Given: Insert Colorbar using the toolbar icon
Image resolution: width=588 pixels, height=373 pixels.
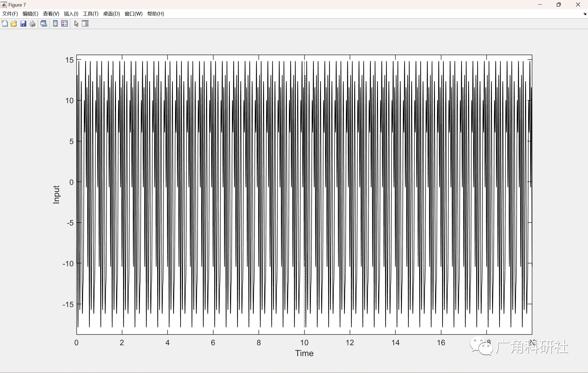Looking at the screenshot, I should [x=55, y=24].
